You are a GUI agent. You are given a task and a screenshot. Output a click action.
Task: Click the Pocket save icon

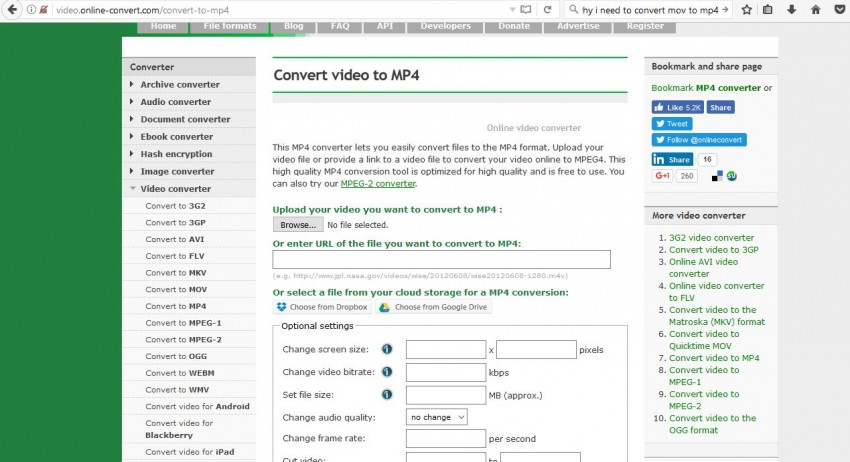coord(839,9)
